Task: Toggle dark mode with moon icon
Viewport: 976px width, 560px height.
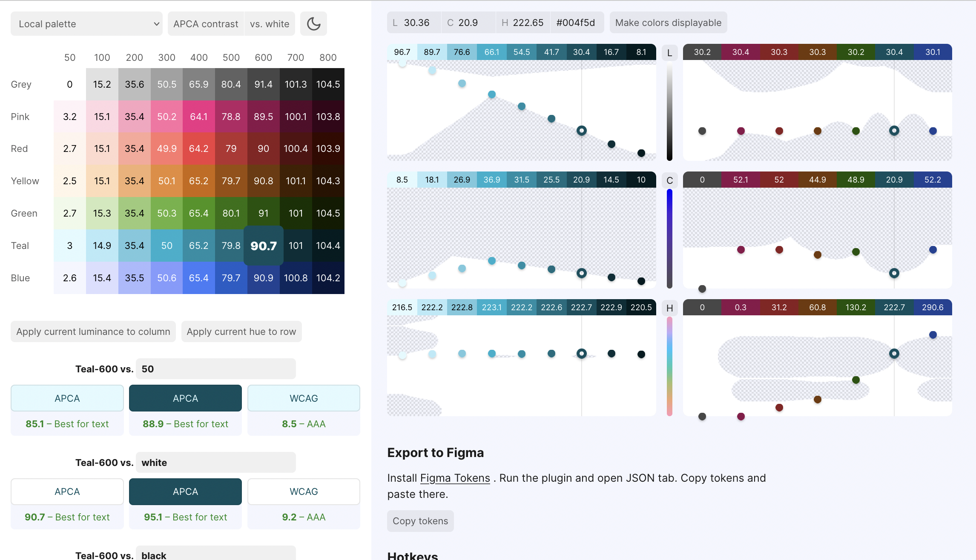Action: [x=313, y=24]
